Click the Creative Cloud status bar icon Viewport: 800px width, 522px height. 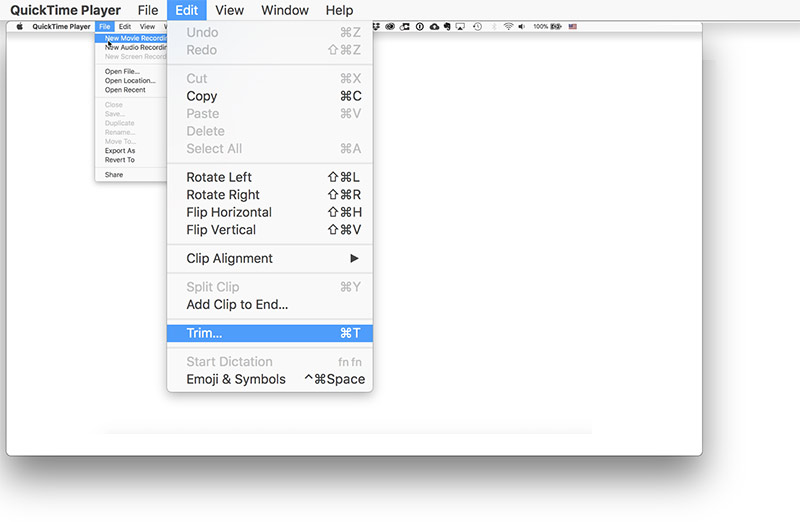point(390,27)
